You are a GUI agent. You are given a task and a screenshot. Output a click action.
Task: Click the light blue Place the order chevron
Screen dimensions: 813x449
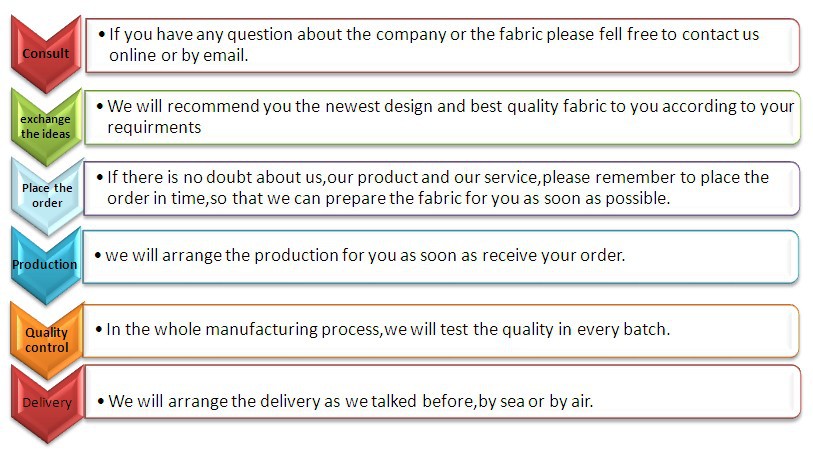pyautogui.click(x=47, y=196)
